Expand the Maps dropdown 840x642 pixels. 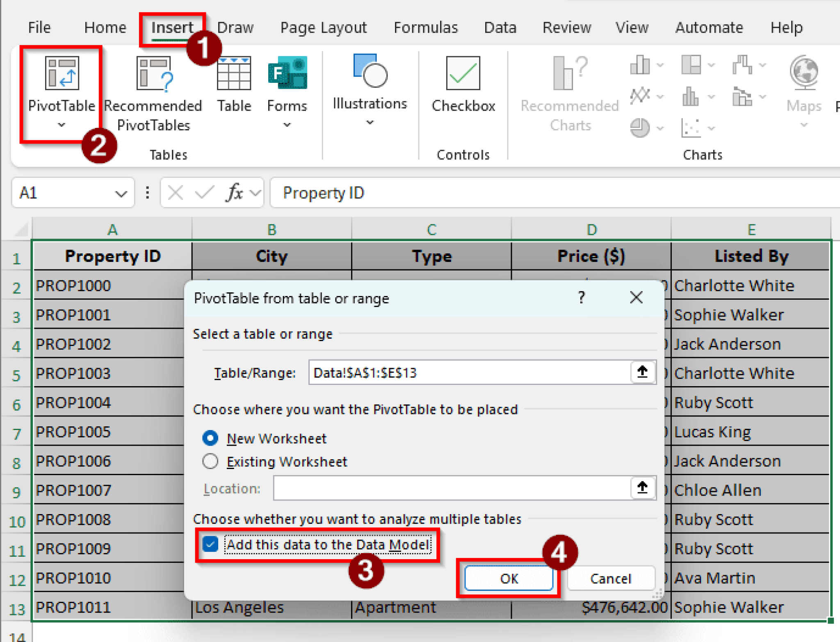pos(803,125)
